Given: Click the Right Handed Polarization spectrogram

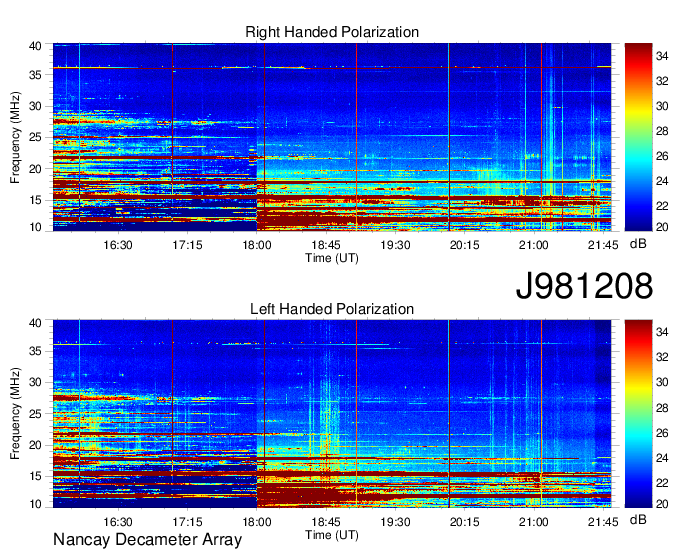Looking at the screenshot, I should [332, 137].
